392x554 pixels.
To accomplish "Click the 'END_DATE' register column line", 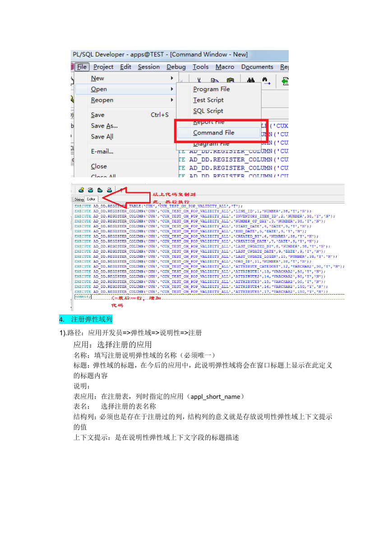I will click(x=191, y=231).
